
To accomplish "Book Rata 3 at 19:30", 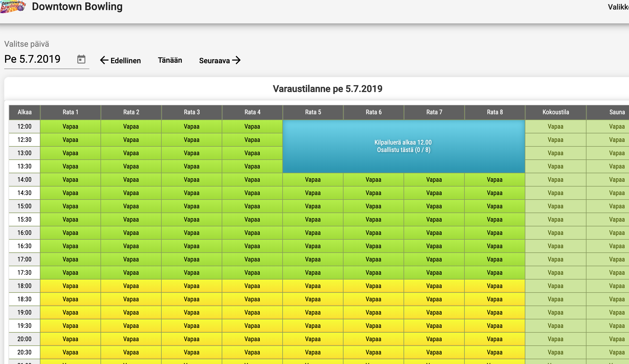I will [192, 326].
